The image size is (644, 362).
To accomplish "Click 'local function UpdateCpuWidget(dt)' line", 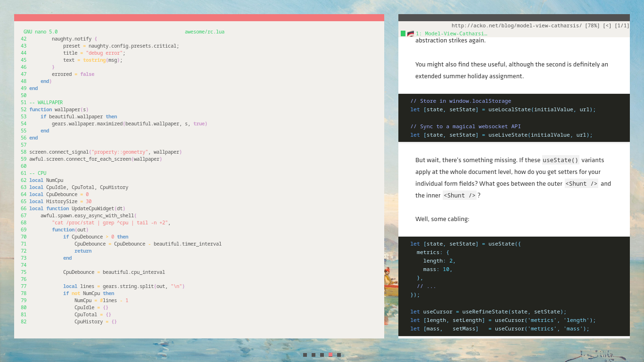I will coord(77,208).
